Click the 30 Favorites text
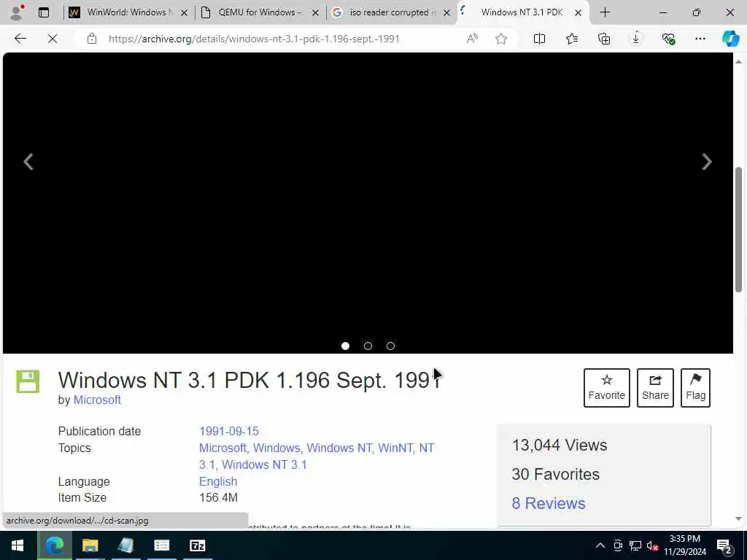Image resolution: width=747 pixels, height=560 pixels. coord(555,474)
